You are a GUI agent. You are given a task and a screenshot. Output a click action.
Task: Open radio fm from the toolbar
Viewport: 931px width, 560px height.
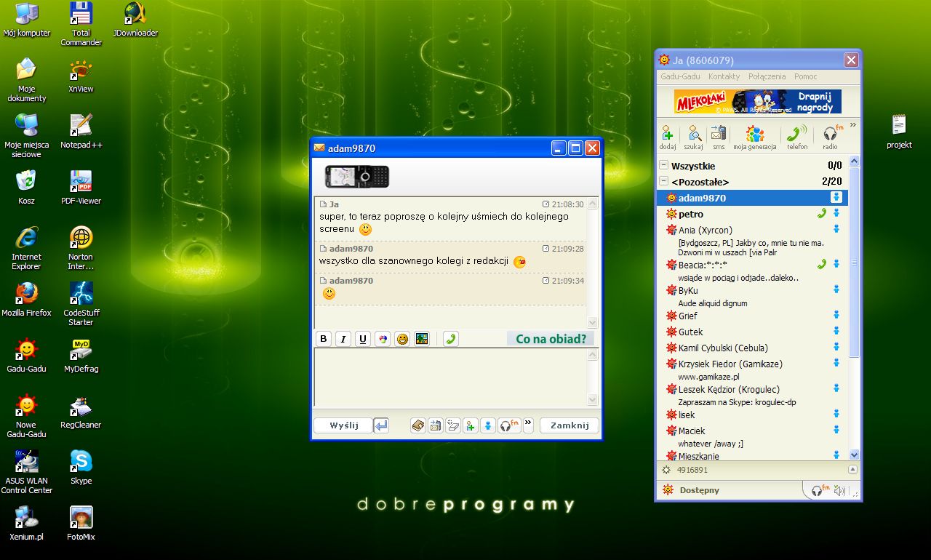(x=829, y=137)
